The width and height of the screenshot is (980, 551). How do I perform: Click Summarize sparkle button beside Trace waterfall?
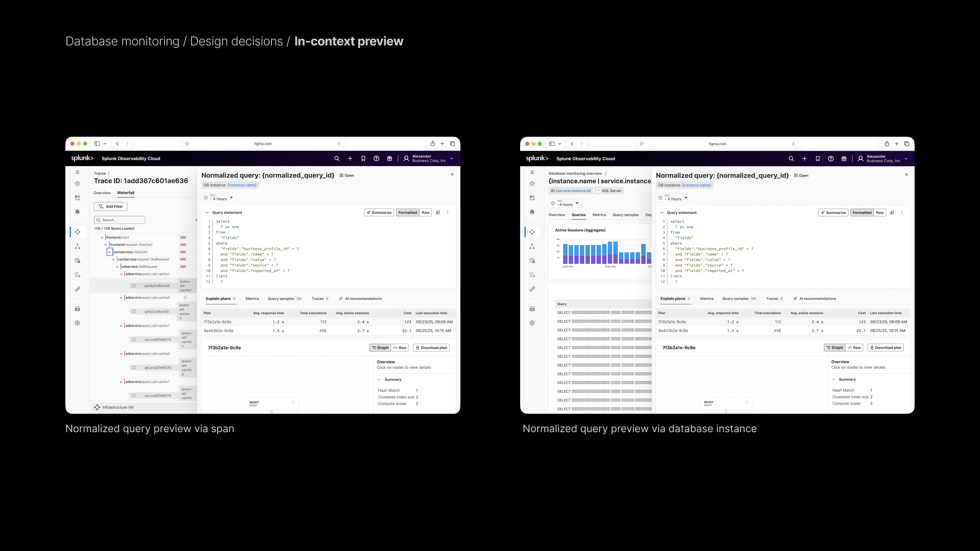coord(378,212)
